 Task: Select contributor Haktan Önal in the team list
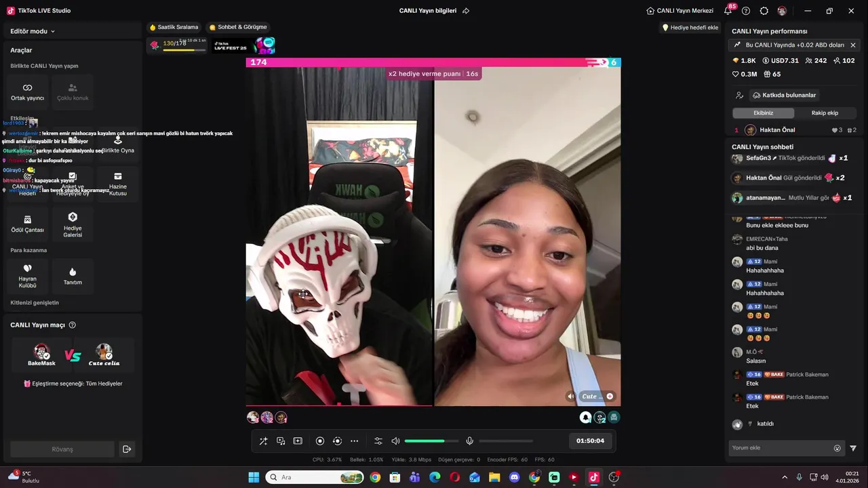795,130
